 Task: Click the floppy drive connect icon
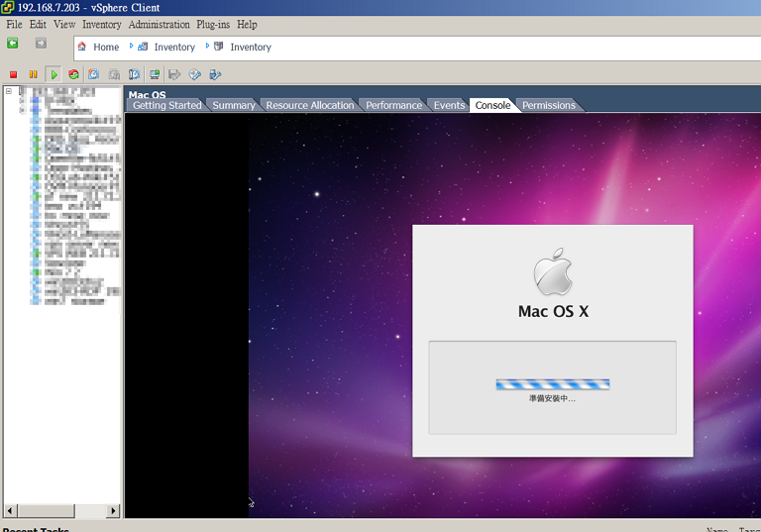tap(174, 74)
